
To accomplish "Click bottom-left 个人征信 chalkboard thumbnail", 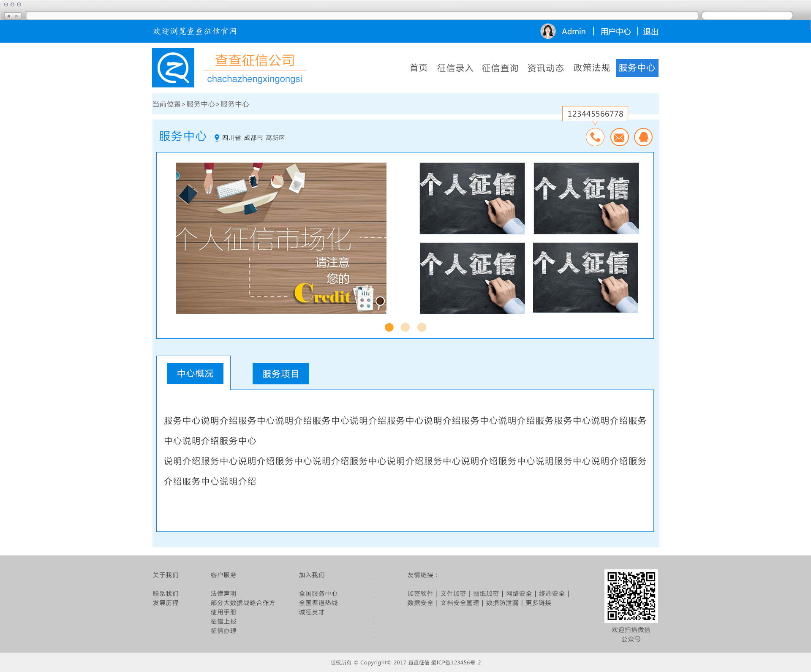I will click(473, 278).
